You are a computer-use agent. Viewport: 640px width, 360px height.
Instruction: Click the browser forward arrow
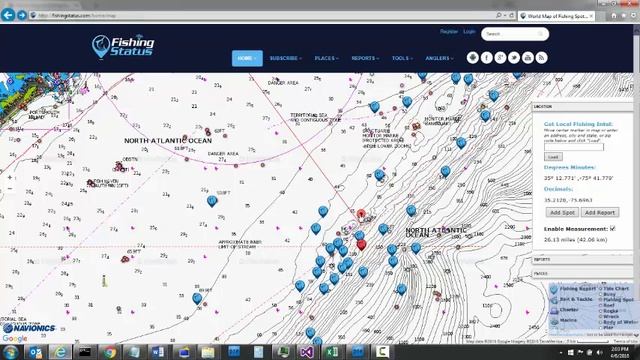click(x=22, y=15)
